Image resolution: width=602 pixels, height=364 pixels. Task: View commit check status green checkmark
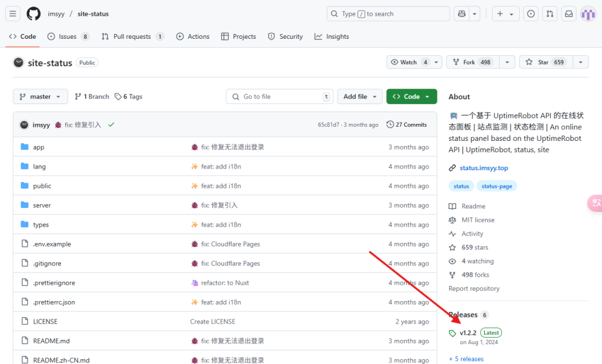[x=111, y=124]
